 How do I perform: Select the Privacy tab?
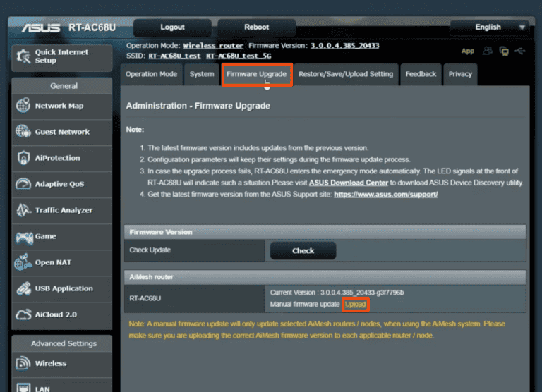(460, 74)
